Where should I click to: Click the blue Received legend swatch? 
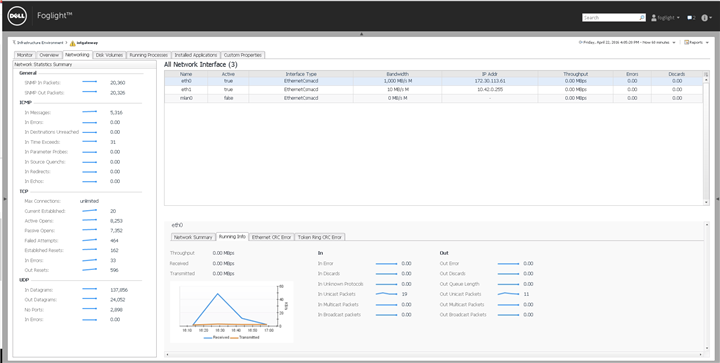coord(207,338)
